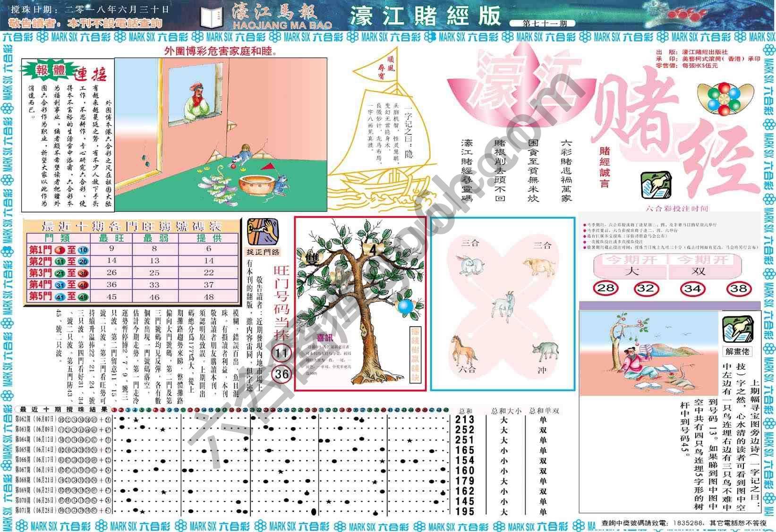Click the 双 box under 今期开
The height and width of the screenshot is (532, 776).
pos(698,271)
